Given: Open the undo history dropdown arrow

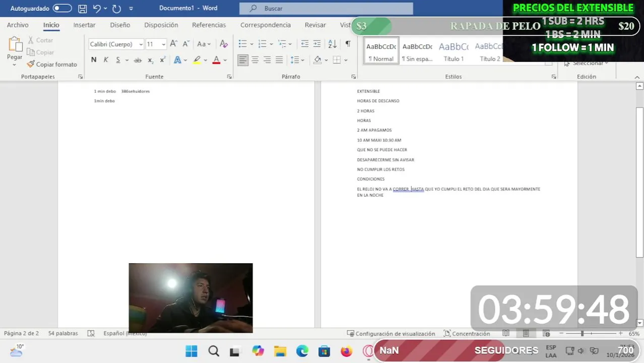Looking at the screenshot, I should (105, 9).
